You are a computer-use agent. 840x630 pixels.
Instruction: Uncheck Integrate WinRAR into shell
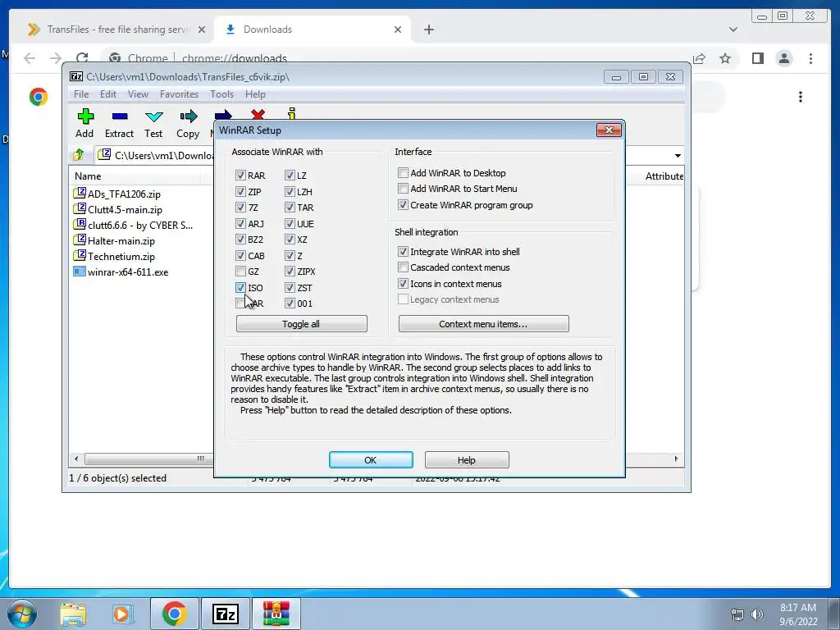[403, 251]
